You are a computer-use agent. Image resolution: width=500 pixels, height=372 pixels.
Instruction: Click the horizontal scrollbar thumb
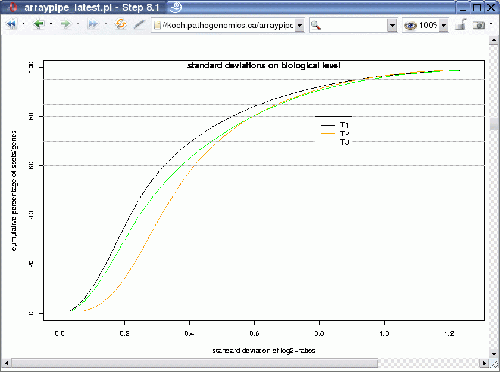coord(194,363)
